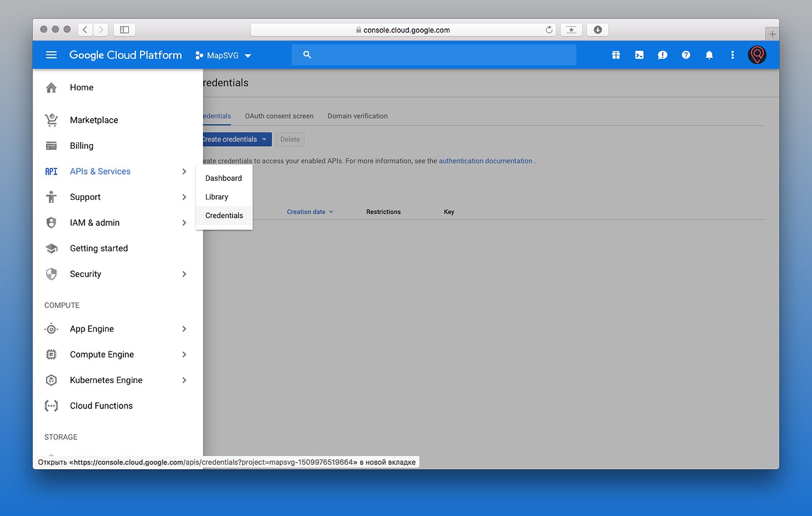Image resolution: width=812 pixels, height=516 pixels.
Task: Click the Marketplace cart icon
Action: pyautogui.click(x=51, y=120)
